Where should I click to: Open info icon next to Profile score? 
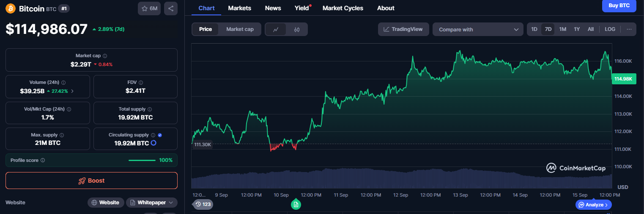[43, 161]
